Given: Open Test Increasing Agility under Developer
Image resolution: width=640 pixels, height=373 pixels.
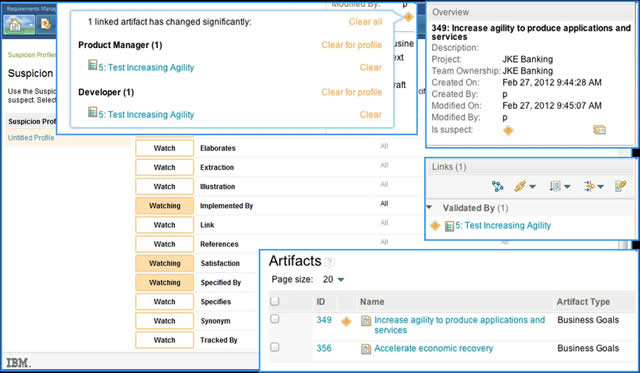Looking at the screenshot, I should pyautogui.click(x=146, y=115).
